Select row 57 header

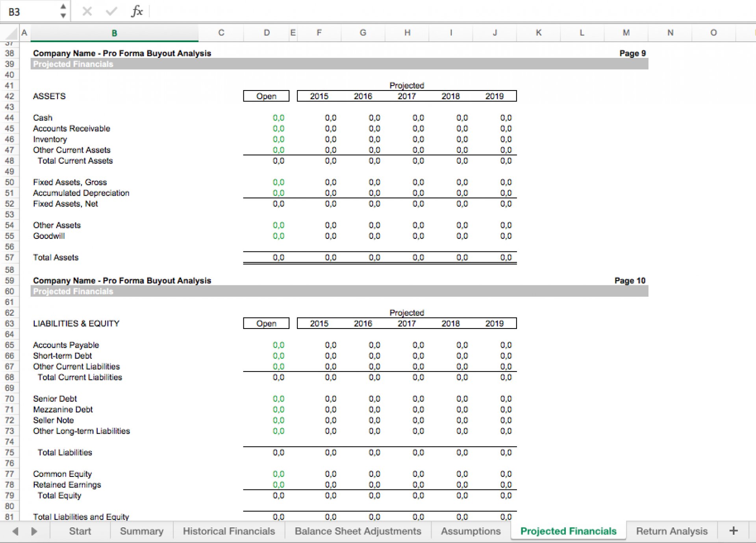tap(10, 257)
